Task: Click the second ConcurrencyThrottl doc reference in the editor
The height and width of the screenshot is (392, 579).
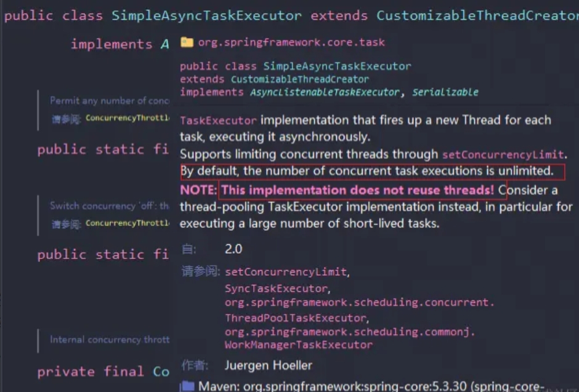Action: 128,223
